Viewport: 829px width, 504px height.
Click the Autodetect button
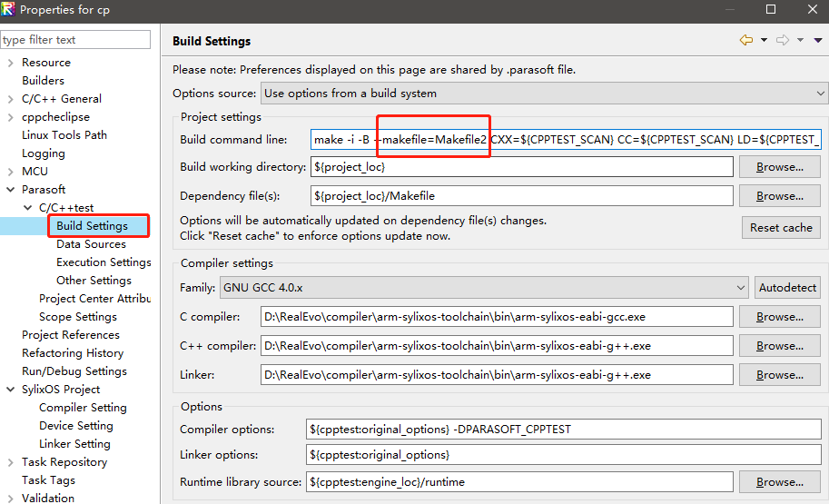pos(787,288)
